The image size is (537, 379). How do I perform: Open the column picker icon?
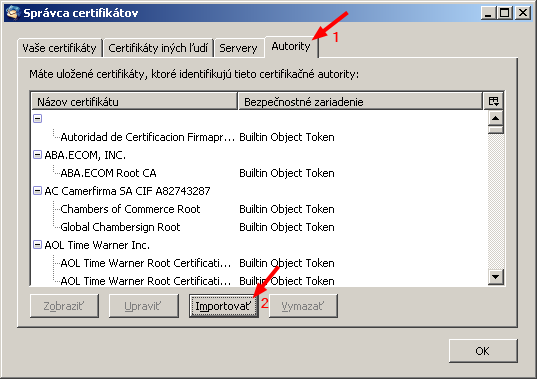coord(494,101)
